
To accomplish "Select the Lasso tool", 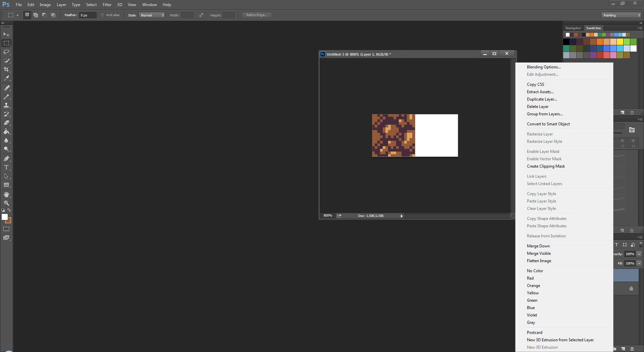I will (x=6, y=52).
